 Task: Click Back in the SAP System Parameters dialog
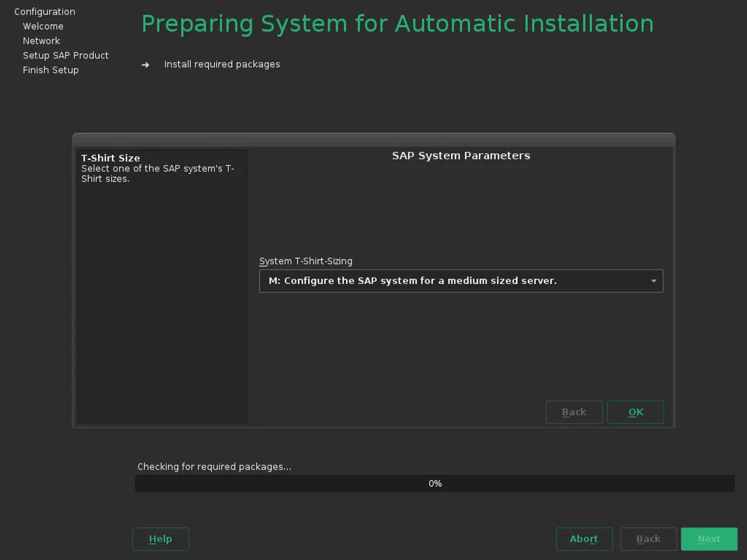(x=574, y=412)
